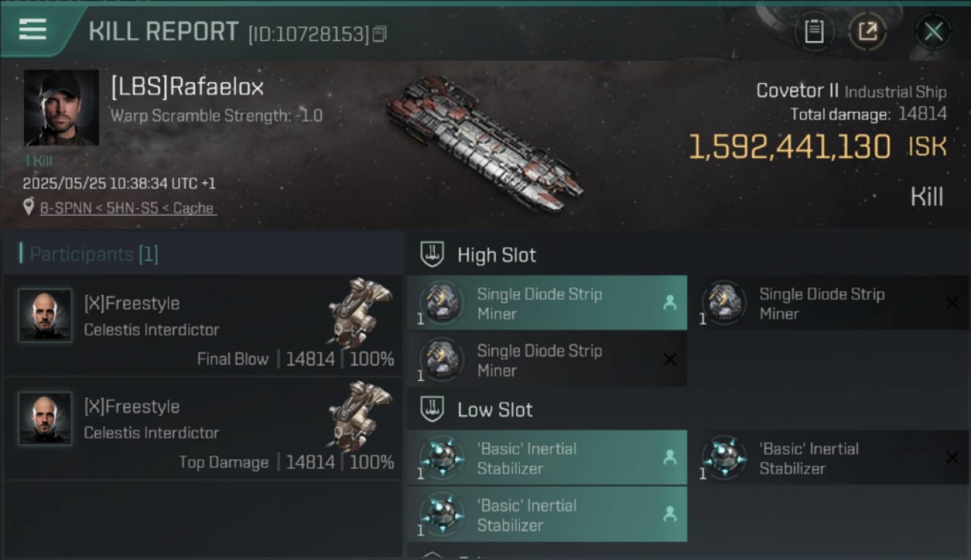
Task: Copy the kill report ID icon
Action: click(379, 34)
